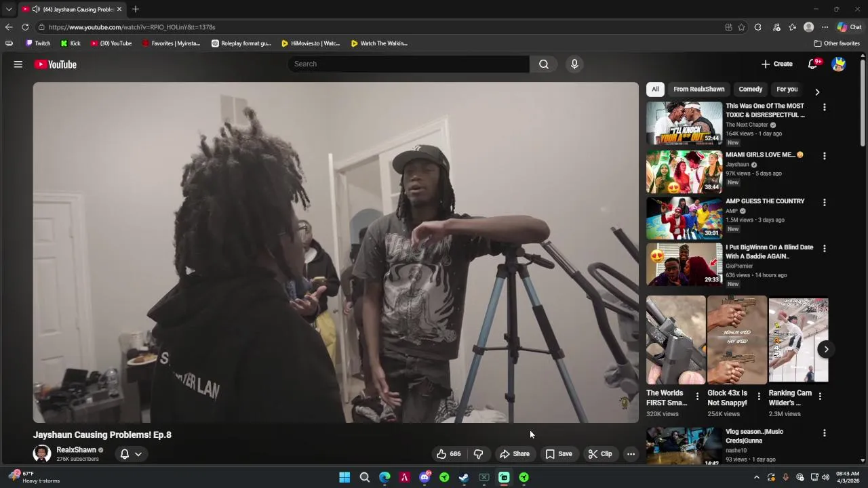Open browser favorites list icon
Viewport: 868px width, 488px height.
pos(792,27)
